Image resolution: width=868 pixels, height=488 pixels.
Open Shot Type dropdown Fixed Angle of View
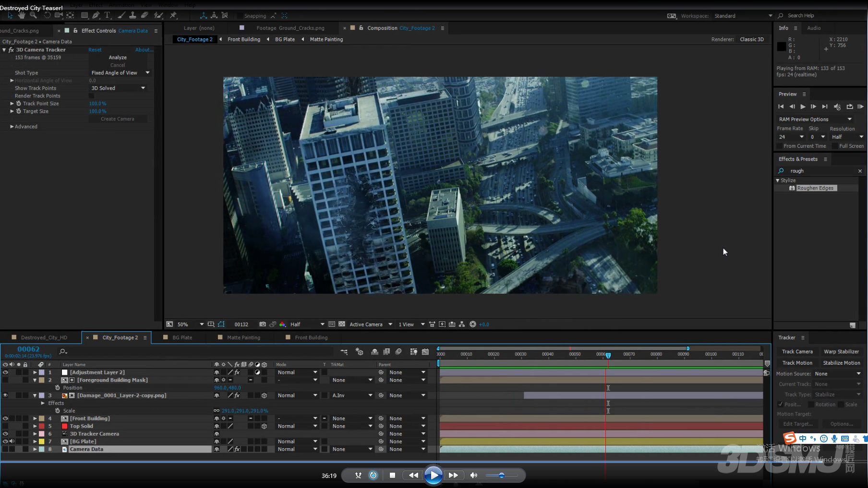121,73
